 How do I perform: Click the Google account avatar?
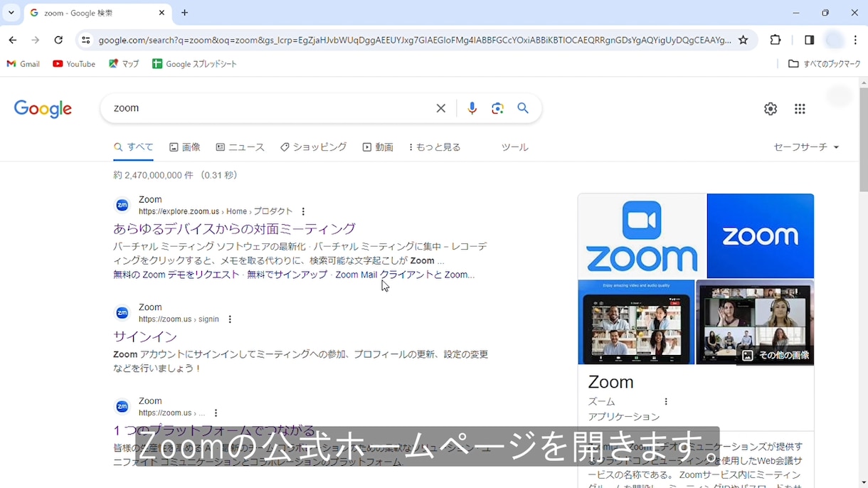click(840, 96)
